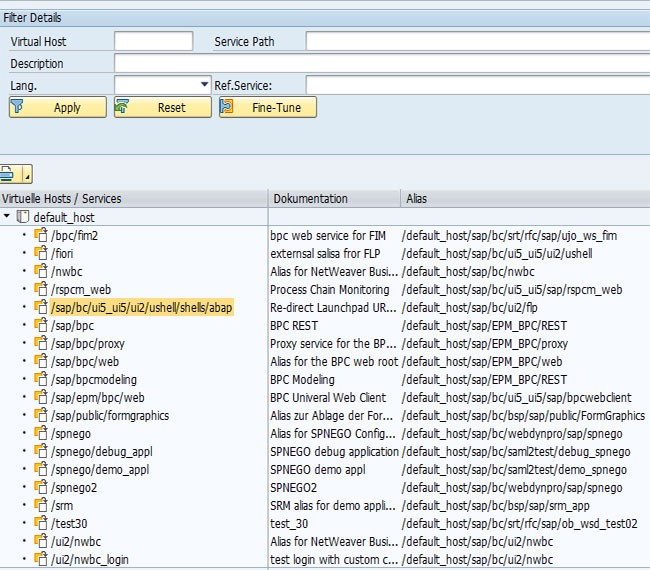The image size is (650, 570).
Task: Click the Fine-Tune button
Action: pos(268,107)
